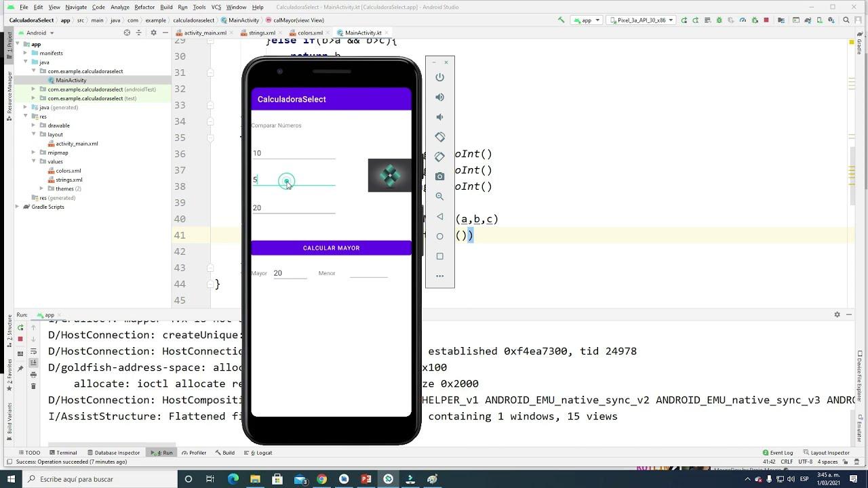Viewport: 868px width, 488px height.
Task: Open the Refactor menu
Action: click(x=144, y=7)
